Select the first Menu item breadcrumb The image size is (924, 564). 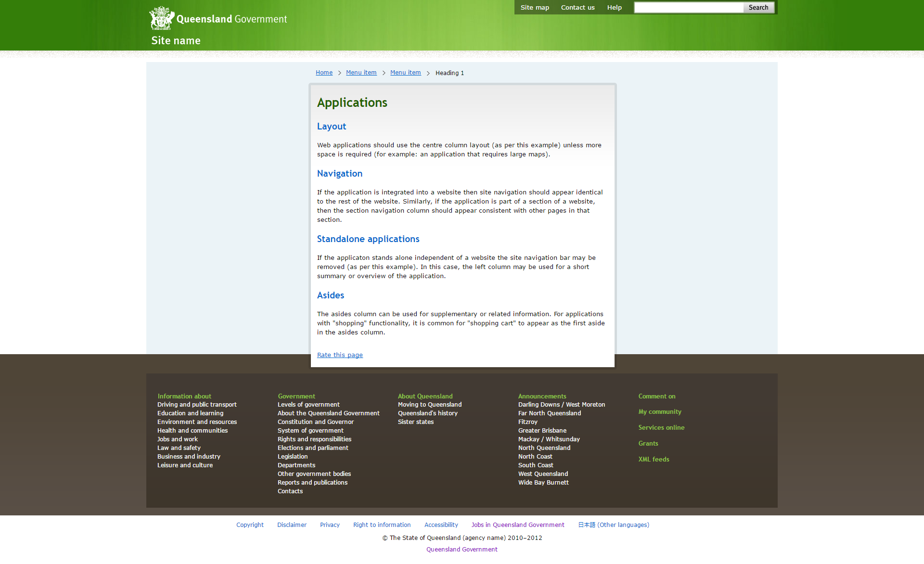click(361, 73)
